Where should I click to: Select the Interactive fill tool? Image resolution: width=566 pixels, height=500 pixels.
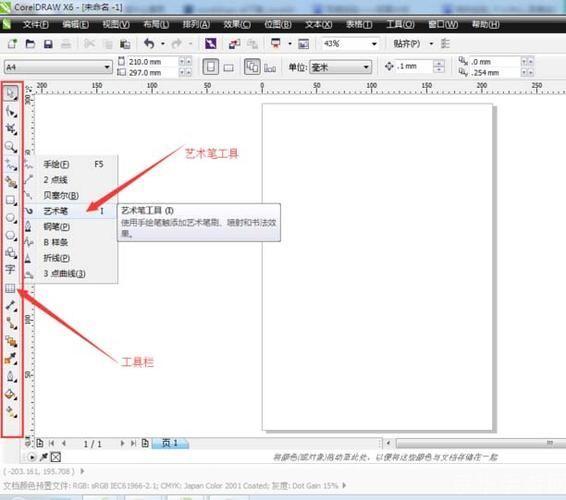(x=11, y=412)
